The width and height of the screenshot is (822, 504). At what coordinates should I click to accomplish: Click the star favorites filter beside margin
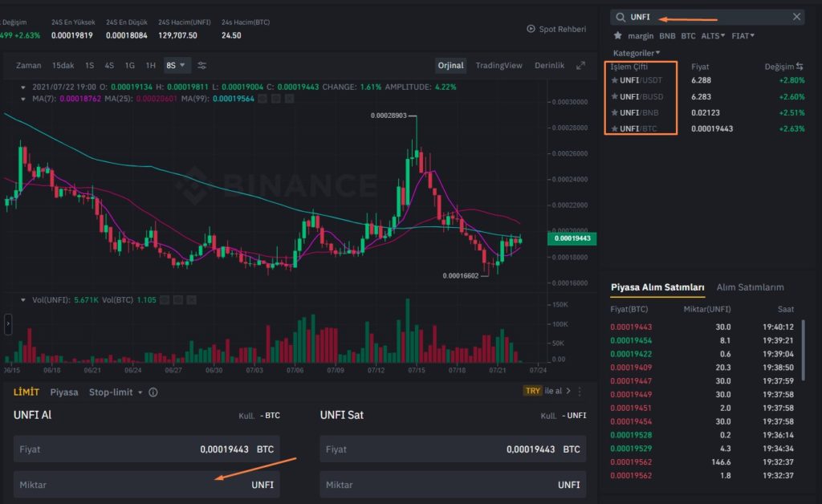tap(618, 35)
